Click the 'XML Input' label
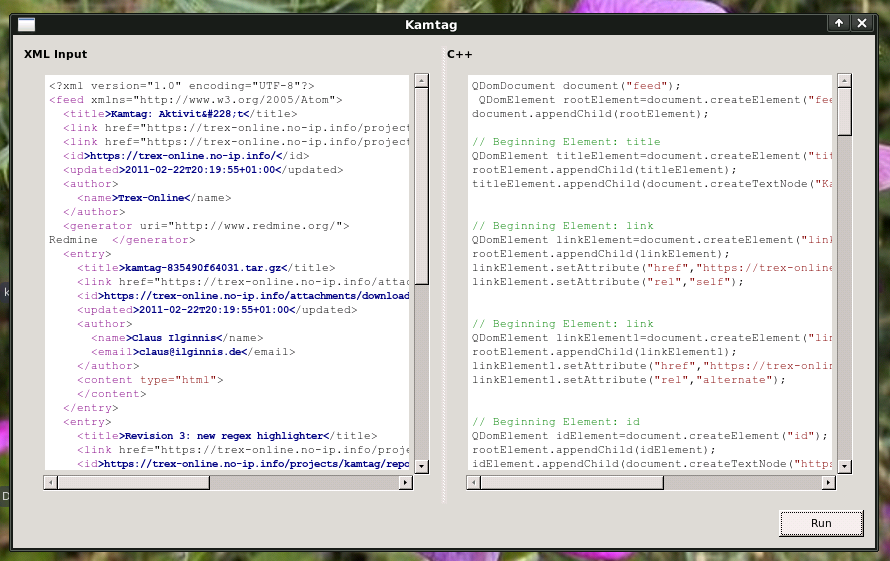The height and width of the screenshot is (561, 890). [55, 54]
